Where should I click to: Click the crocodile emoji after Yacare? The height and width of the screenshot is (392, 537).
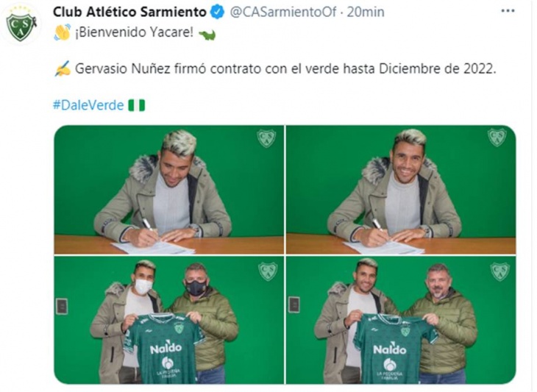pos(207,35)
